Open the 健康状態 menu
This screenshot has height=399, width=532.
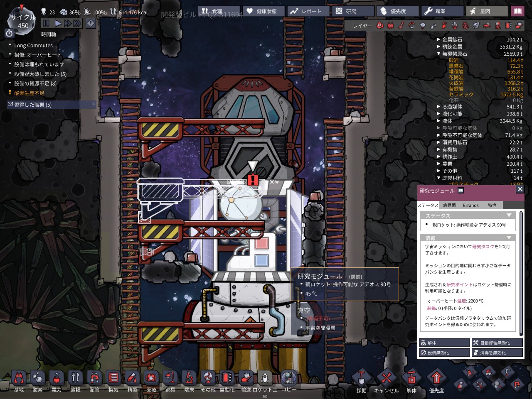coord(264,11)
